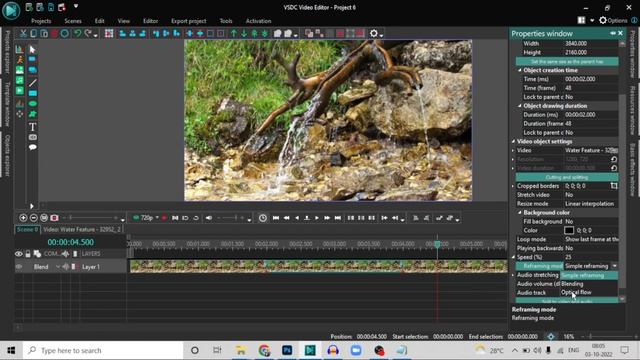Click the green move-down arrow in toolbar
The height and width of the screenshot is (360, 640).
(x=244, y=33)
